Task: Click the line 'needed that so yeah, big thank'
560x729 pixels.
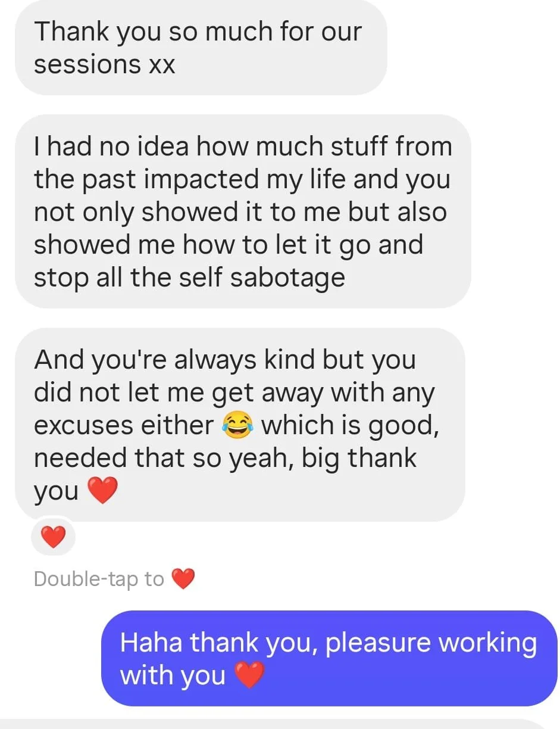Action: (226, 459)
